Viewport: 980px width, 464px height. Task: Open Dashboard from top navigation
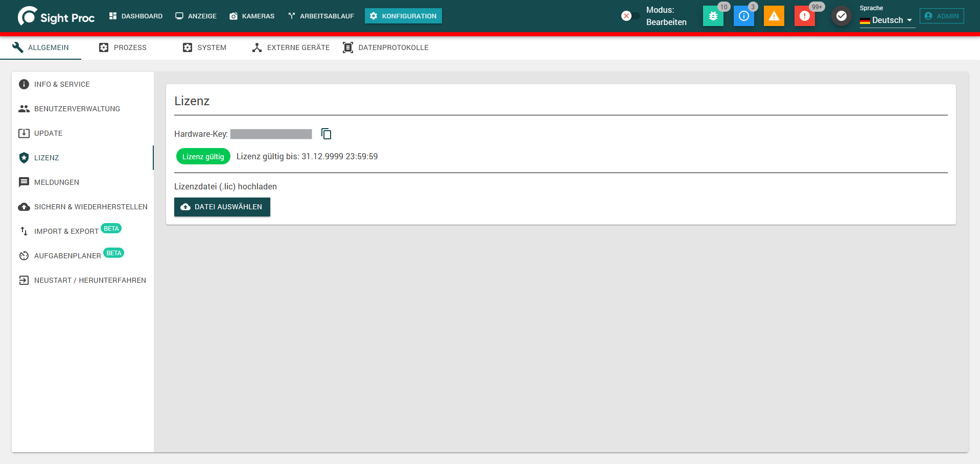[x=135, y=16]
